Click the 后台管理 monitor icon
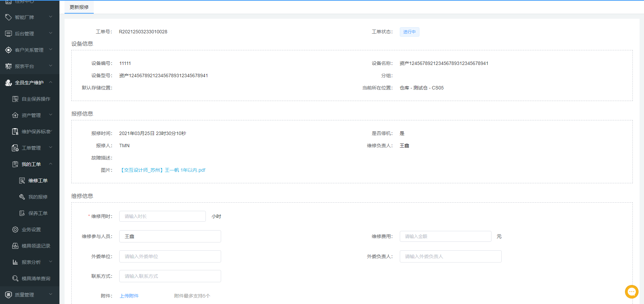This screenshot has height=304, width=644. coord(8,34)
